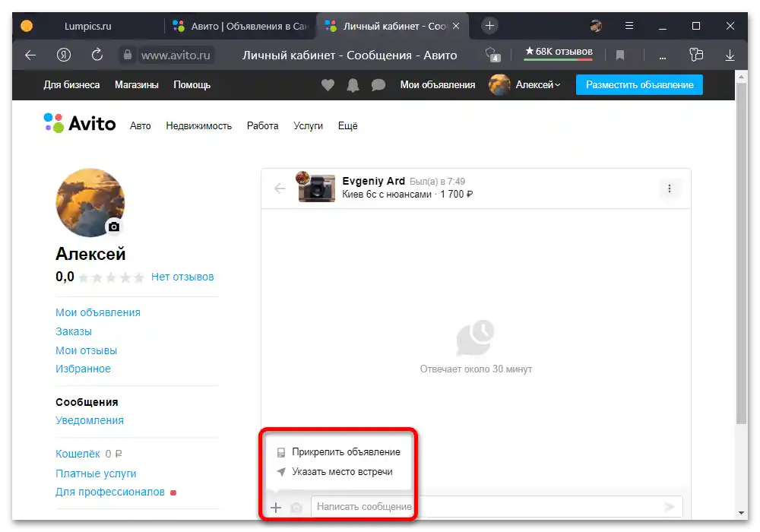Image resolution: width=760 pixels, height=532 pixels.
Task: Open messages speech bubble icon in header
Action: click(378, 85)
